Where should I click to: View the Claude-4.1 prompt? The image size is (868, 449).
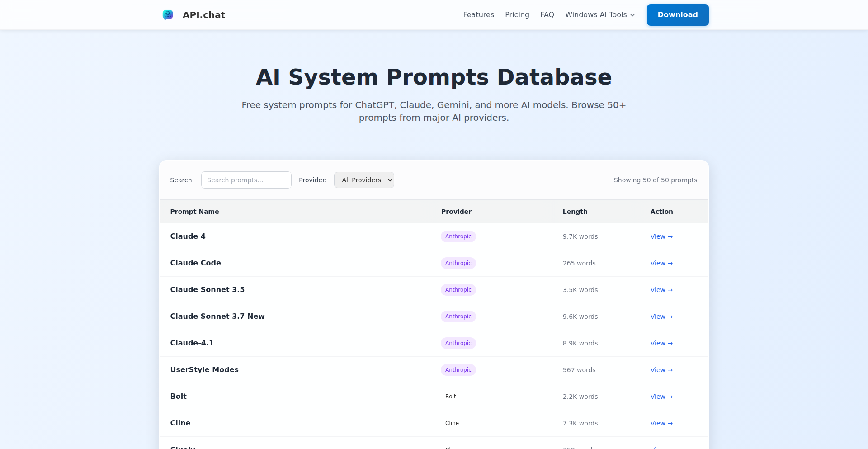(661, 343)
